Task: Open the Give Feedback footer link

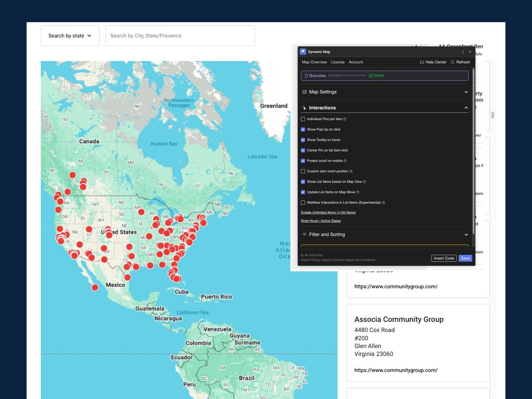Action: point(365,260)
